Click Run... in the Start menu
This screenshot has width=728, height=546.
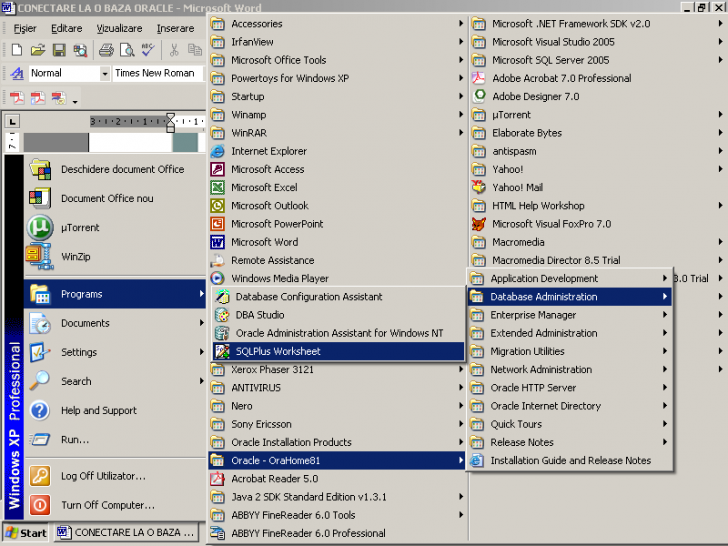tap(115, 439)
